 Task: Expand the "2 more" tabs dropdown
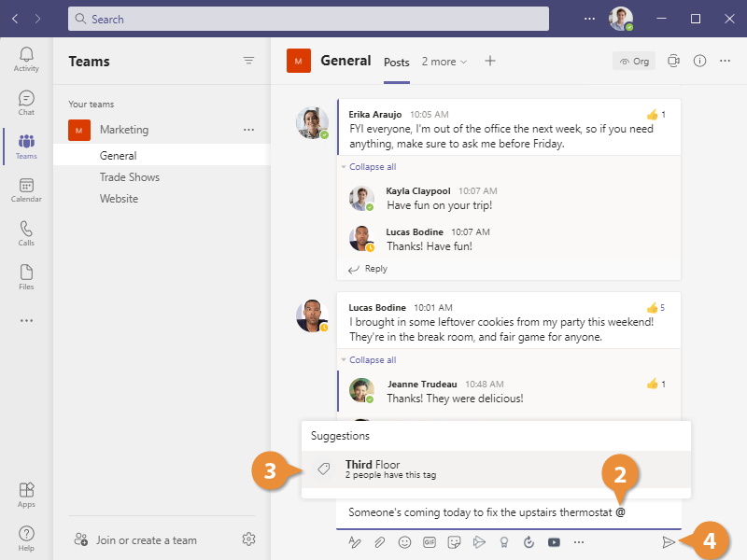(444, 62)
